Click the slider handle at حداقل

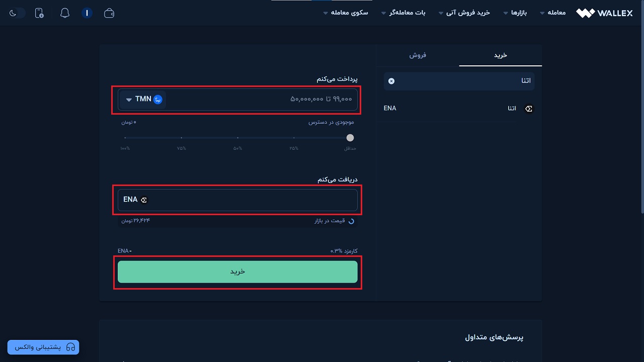pyautogui.click(x=350, y=138)
